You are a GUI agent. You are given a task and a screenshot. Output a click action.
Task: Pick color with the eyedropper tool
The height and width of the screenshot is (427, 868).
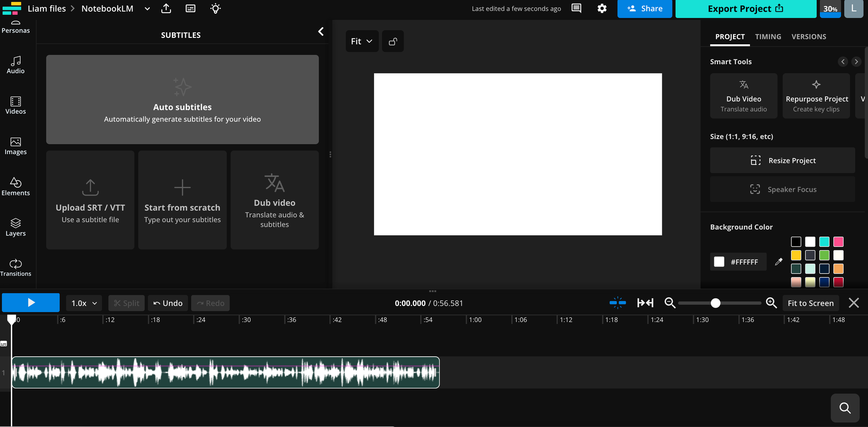[779, 261]
